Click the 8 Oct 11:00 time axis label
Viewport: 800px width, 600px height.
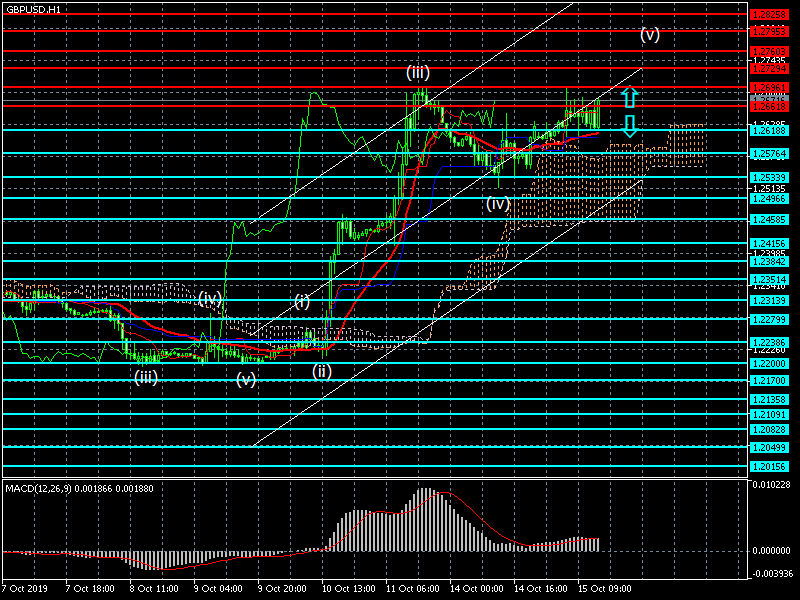(154, 588)
